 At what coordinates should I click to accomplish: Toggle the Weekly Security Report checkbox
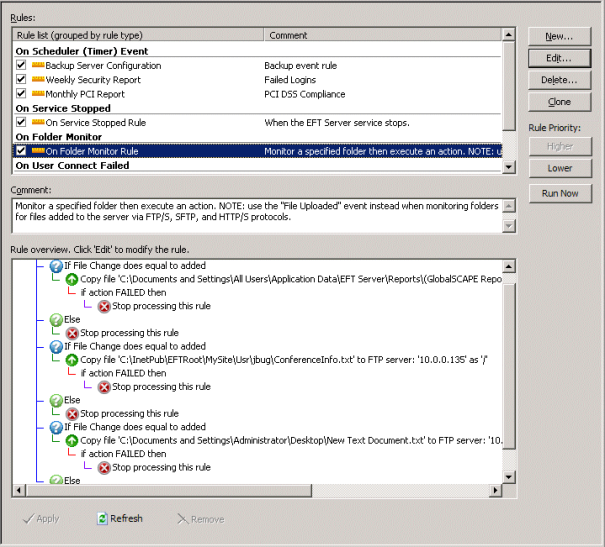21,79
